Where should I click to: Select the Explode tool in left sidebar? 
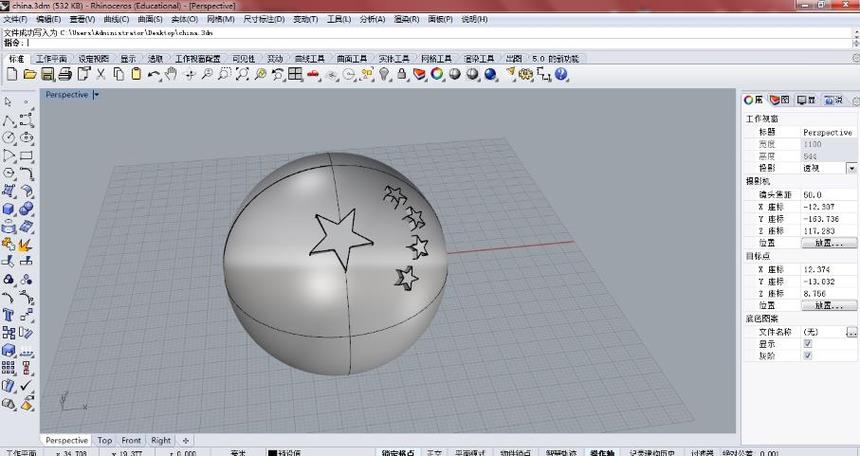(x=25, y=245)
